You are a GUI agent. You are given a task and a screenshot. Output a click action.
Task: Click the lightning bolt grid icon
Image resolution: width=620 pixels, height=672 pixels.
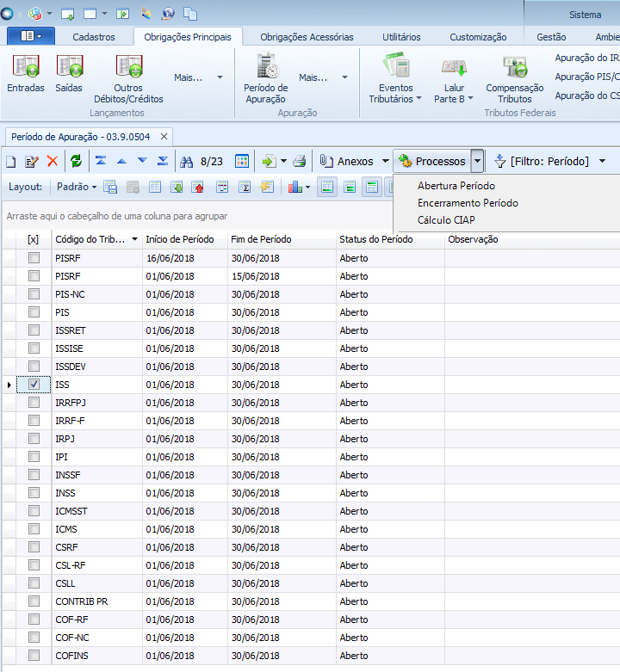click(x=267, y=187)
